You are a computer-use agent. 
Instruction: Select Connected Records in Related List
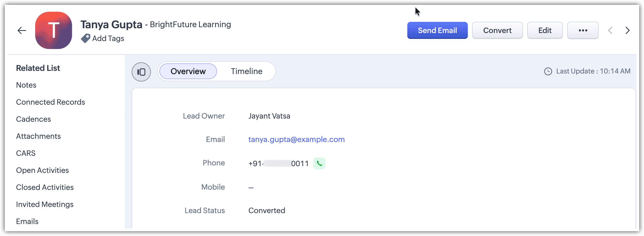click(x=50, y=102)
